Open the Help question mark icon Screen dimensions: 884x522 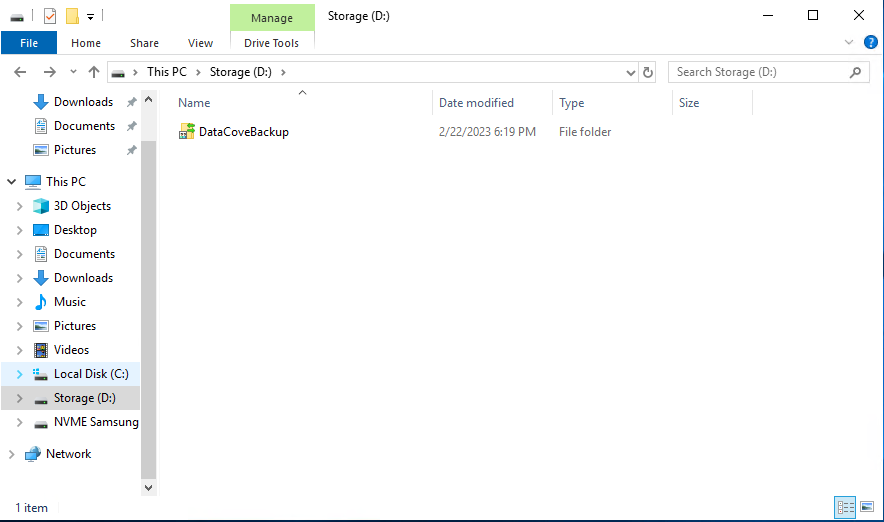pyautogui.click(x=870, y=42)
